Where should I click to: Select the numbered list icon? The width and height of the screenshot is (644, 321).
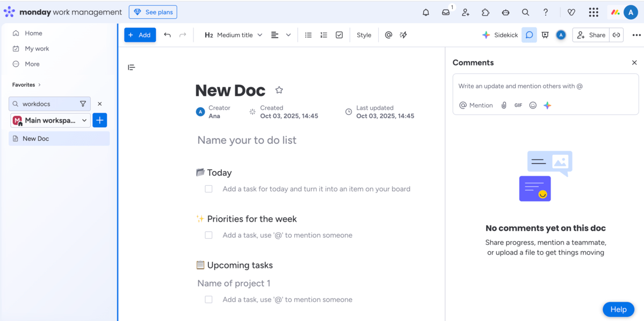[x=323, y=34]
